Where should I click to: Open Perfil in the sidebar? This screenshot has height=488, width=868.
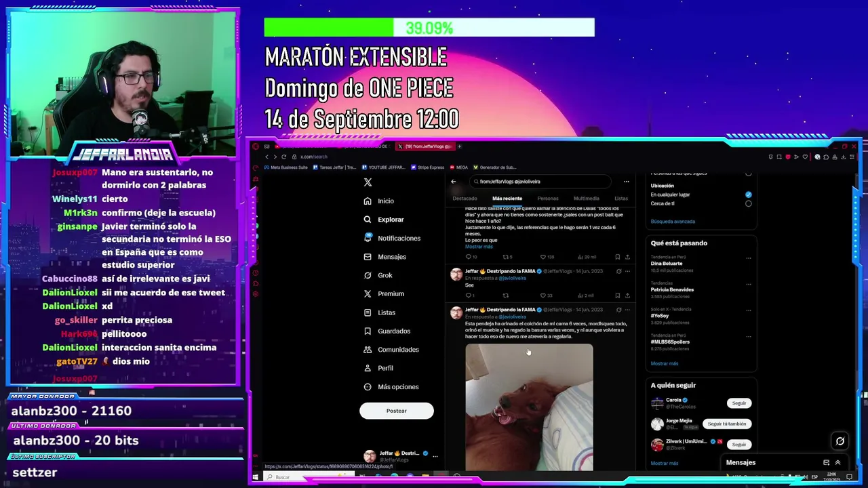378,368
